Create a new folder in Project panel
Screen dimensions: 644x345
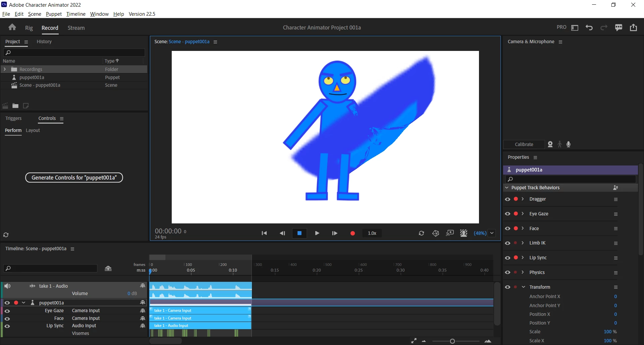click(15, 106)
